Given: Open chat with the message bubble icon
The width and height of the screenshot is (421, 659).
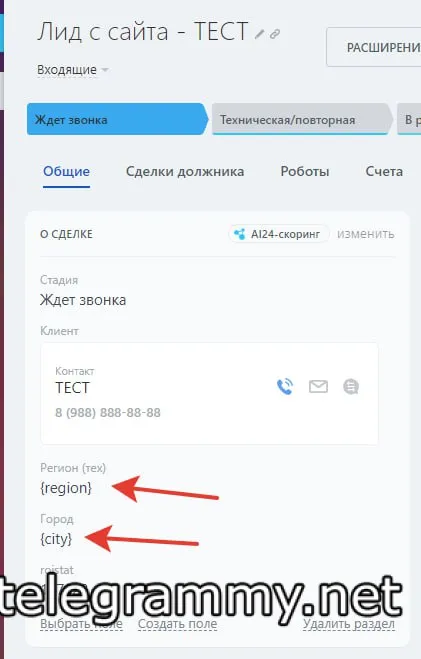Looking at the screenshot, I should (x=351, y=386).
